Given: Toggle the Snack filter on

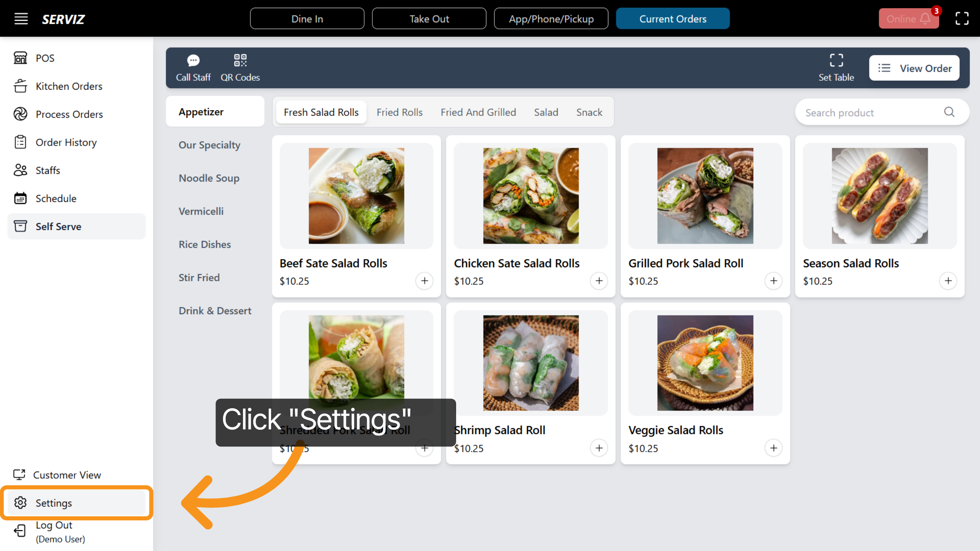Looking at the screenshot, I should pos(589,112).
